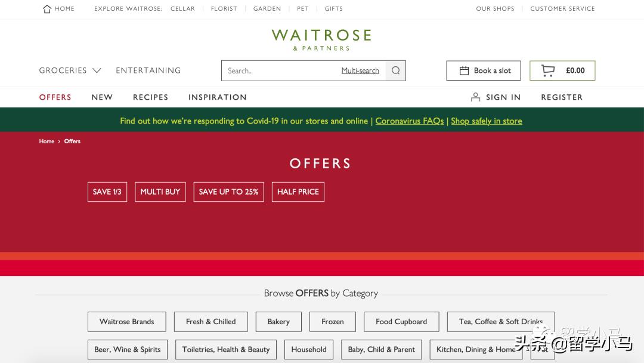Click the Multi-search link
Screen dimensions: 644x363
pyautogui.click(x=360, y=70)
